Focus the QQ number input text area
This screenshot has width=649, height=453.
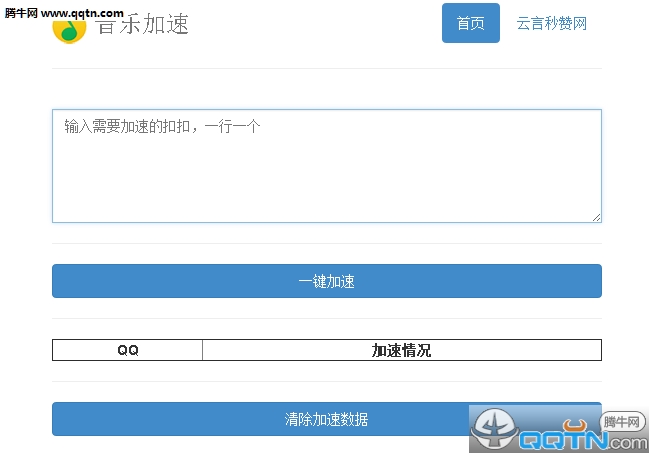(x=326, y=165)
